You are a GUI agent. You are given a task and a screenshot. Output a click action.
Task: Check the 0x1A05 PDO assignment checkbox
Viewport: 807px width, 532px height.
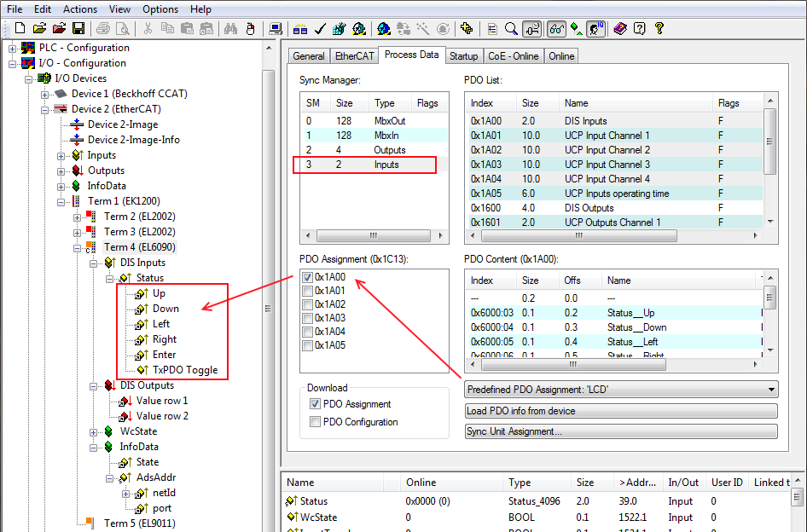coord(307,346)
